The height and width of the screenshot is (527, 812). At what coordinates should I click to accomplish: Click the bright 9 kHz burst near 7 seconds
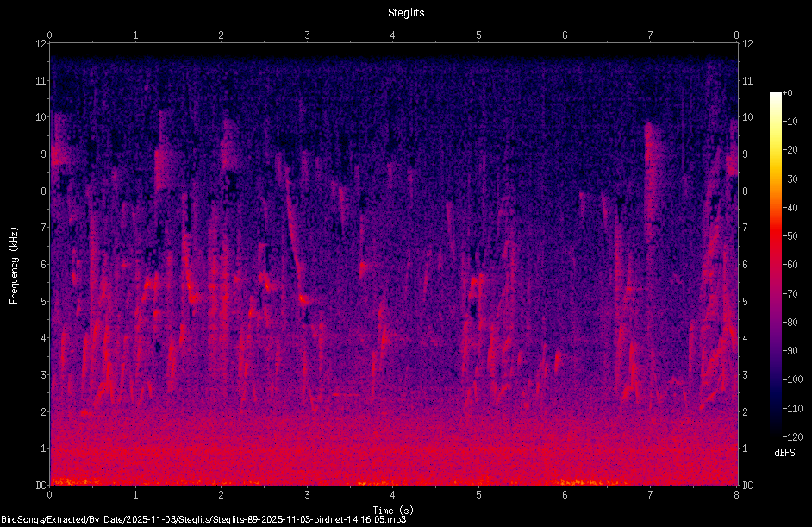point(653,155)
